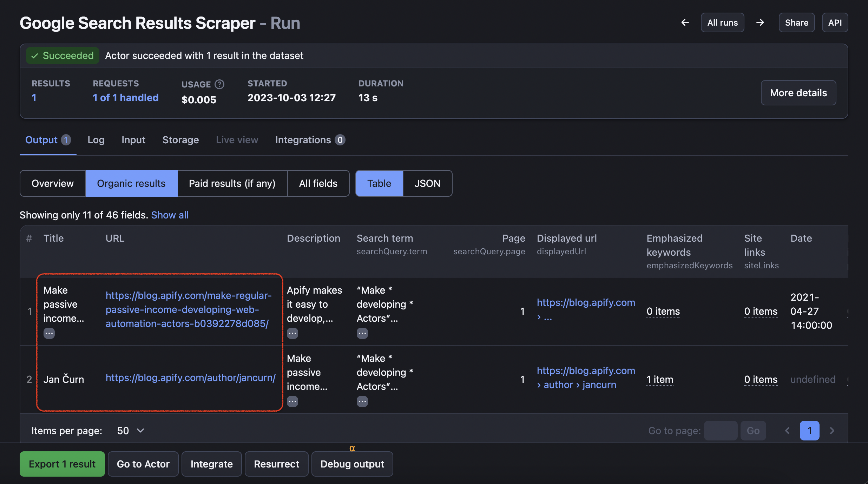Viewport: 868px width, 484px height.
Task: Click the next page chevron icon
Action: click(832, 430)
